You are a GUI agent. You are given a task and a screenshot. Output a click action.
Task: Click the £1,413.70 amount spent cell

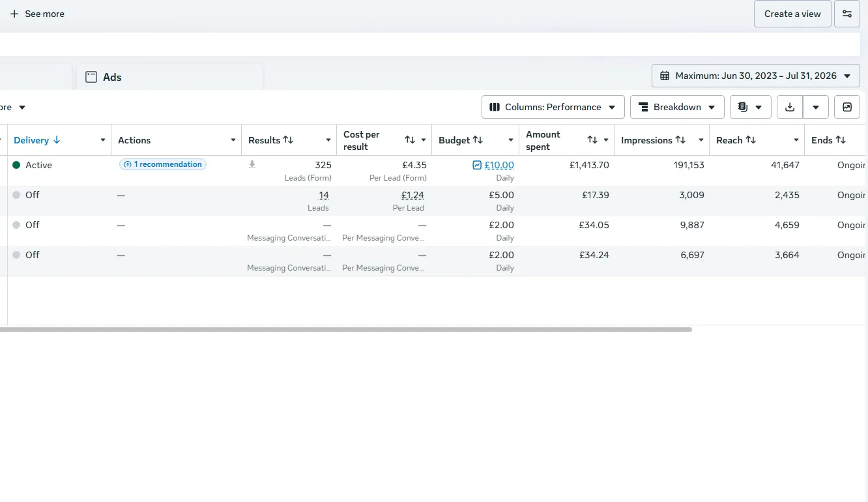click(x=589, y=165)
